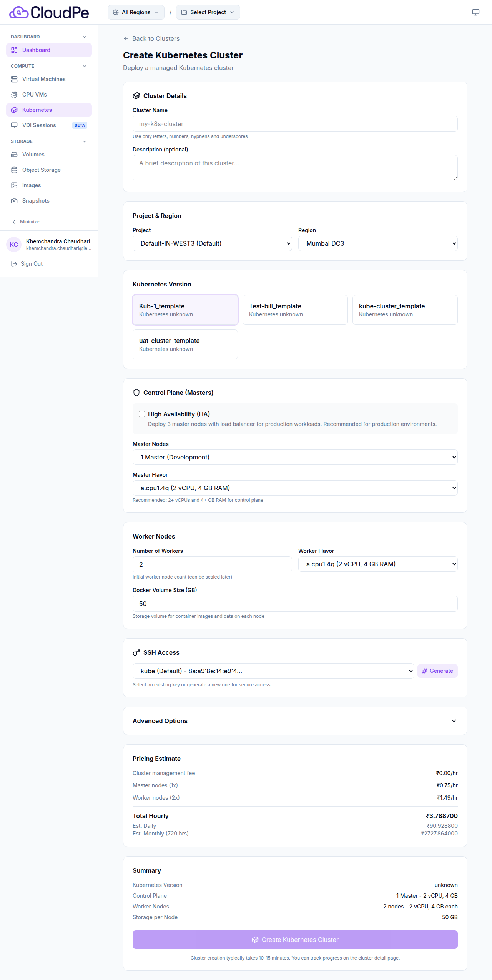This screenshot has height=980, width=492.
Task: Click the Cluster Name input field
Action: coord(295,124)
